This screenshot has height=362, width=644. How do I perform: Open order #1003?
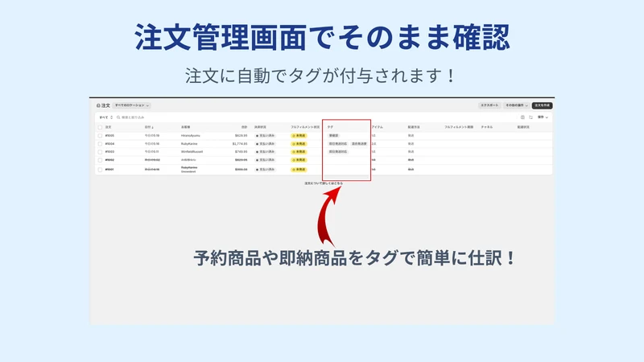click(109, 152)
